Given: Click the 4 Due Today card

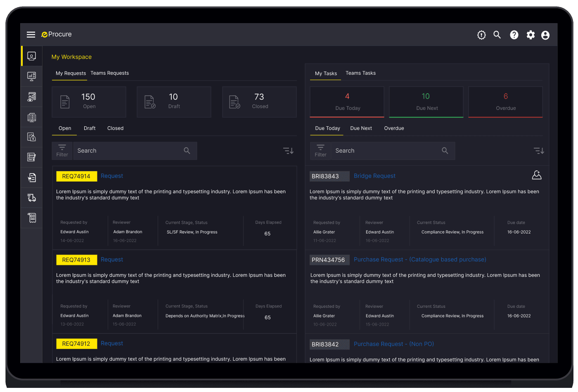Looking at the screenshot, I should tap(347, 102).
